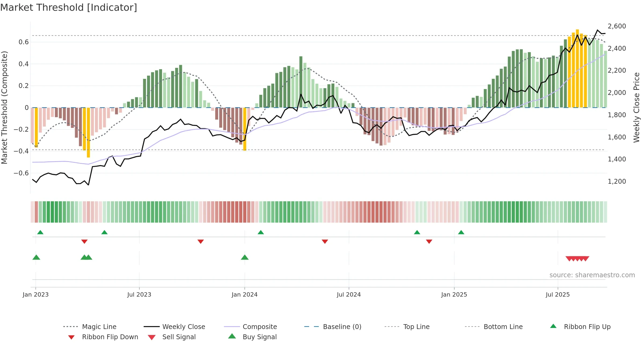Click the Market Threshold [Indicator] chart title
This screenshot has height=362, width=644.
tap(69, 8)
